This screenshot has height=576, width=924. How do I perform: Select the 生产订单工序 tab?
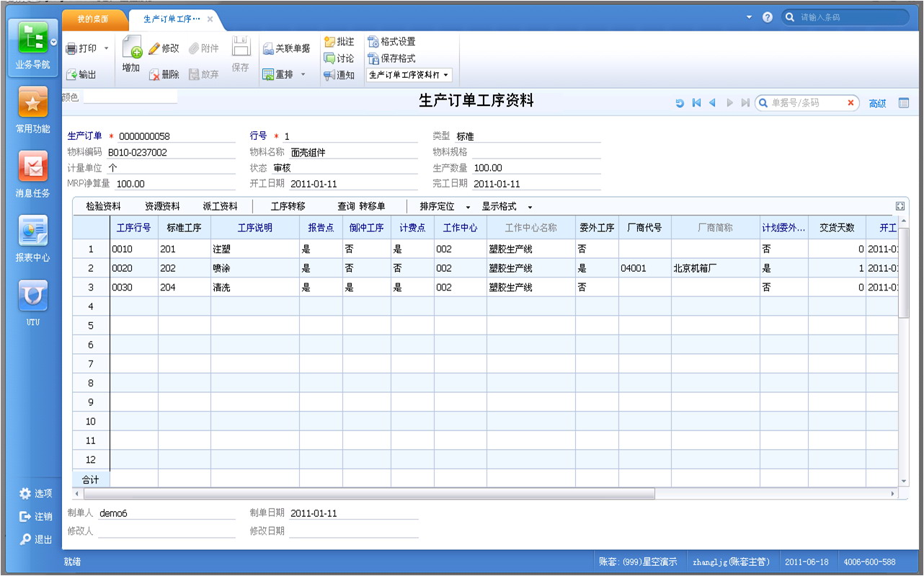(x=172, y=19)
